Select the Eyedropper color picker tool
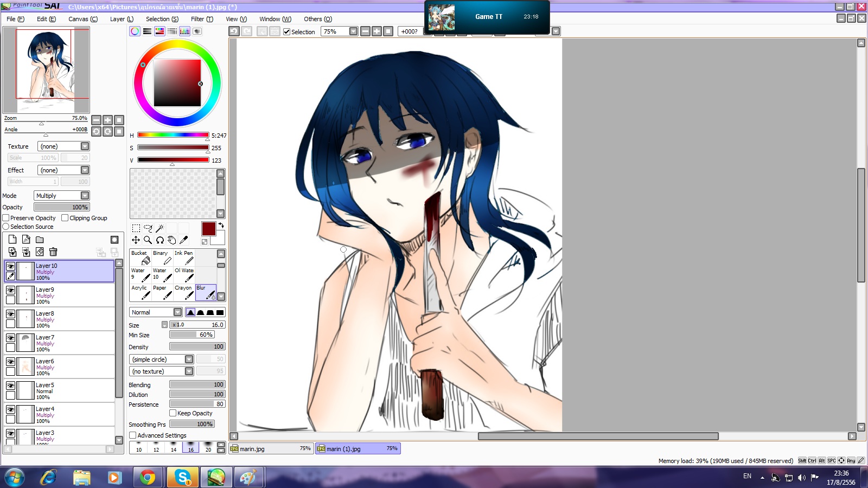Screen dimensions: 868x488 point(184,240)
